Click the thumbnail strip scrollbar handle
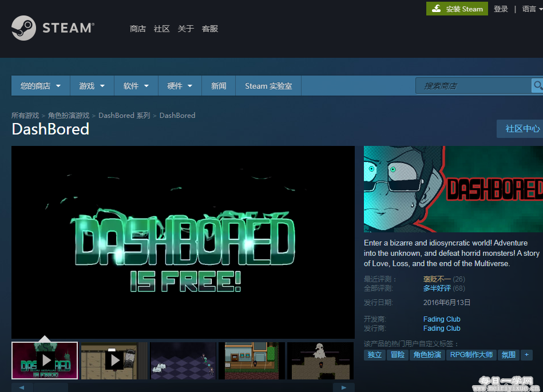This screenshot has width=543, height=392. pos(51,387)
